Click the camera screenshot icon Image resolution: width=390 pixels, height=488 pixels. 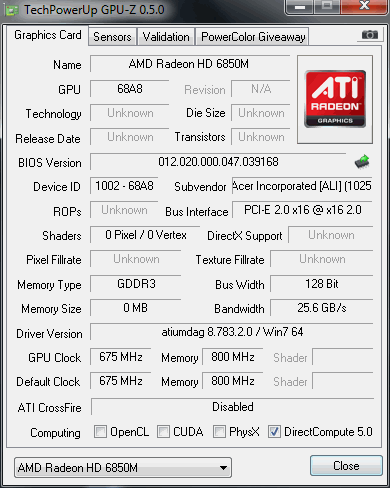pyautogui.click(x=369, y=34)
